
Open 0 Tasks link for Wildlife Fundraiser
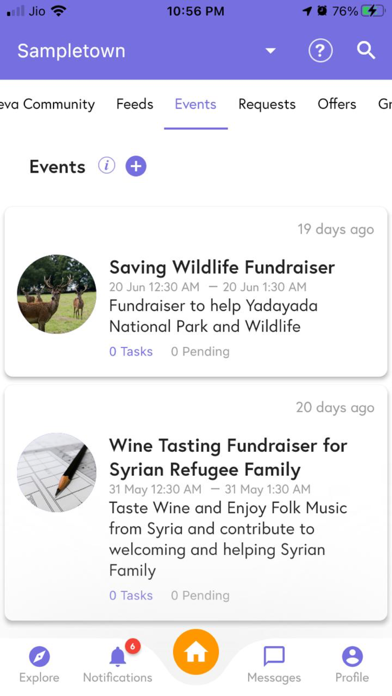tap(131, 352)
